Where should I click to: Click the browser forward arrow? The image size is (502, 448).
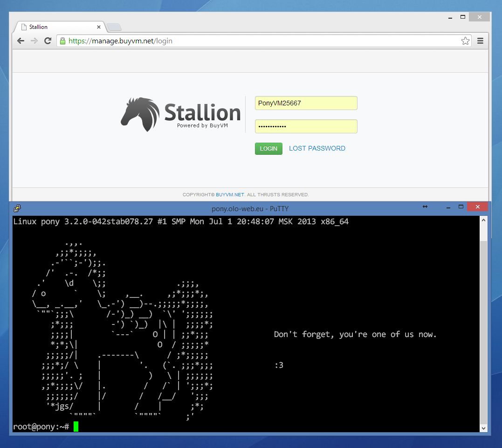(34, 41)
